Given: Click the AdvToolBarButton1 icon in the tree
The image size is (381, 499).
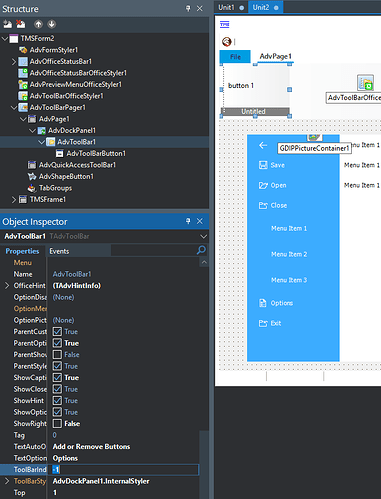Looking at the screenshot, I should (x=60, y=153).
